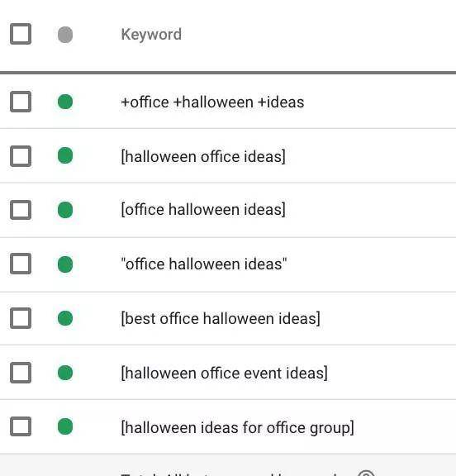Select checkbox for [best office halloween ideas]

[x=21, y=318]
